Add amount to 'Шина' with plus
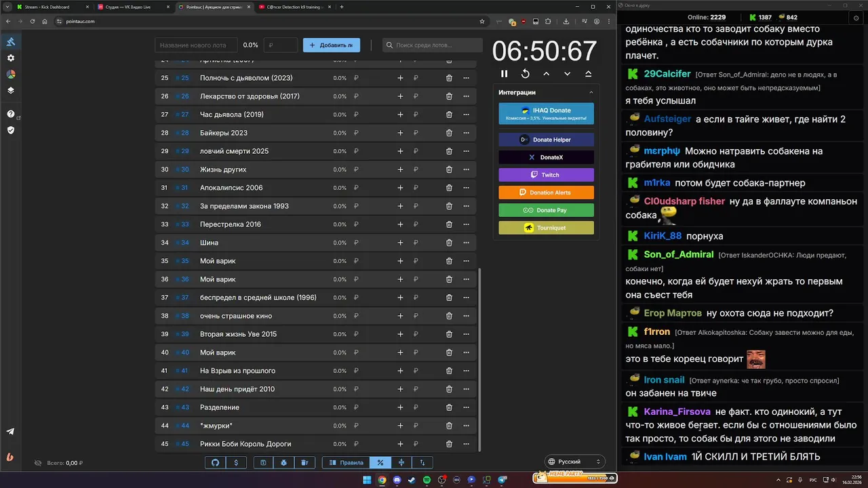 (x=400, y=243)
